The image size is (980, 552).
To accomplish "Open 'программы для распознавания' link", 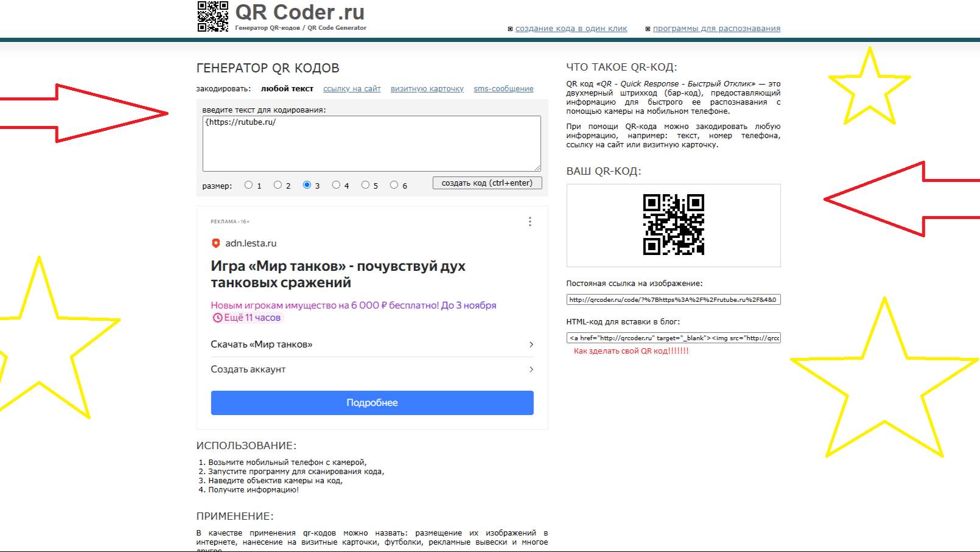I will tap(716, 29).
